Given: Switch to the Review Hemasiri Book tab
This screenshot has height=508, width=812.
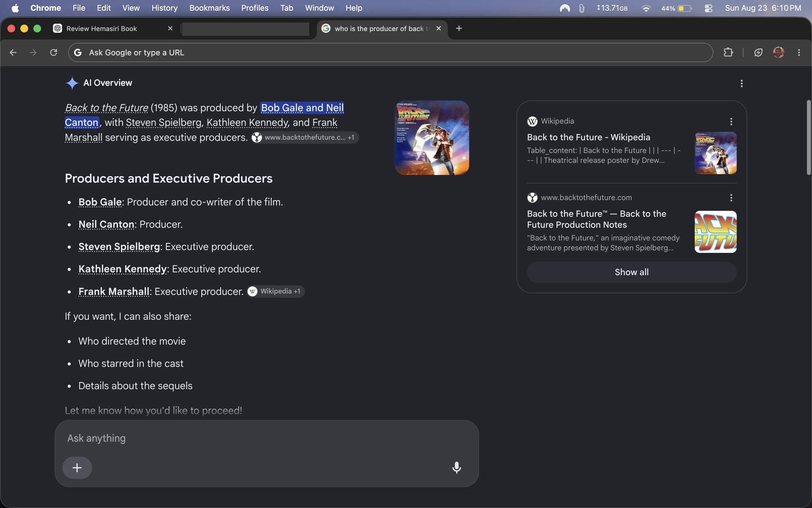Looking at the screenshot, I should tap(113, 29).
